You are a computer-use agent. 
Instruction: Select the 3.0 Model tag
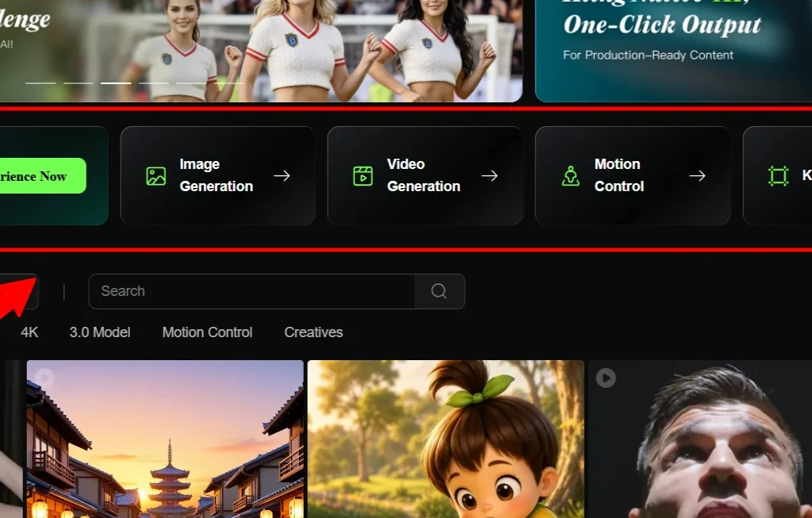point(100,332)
